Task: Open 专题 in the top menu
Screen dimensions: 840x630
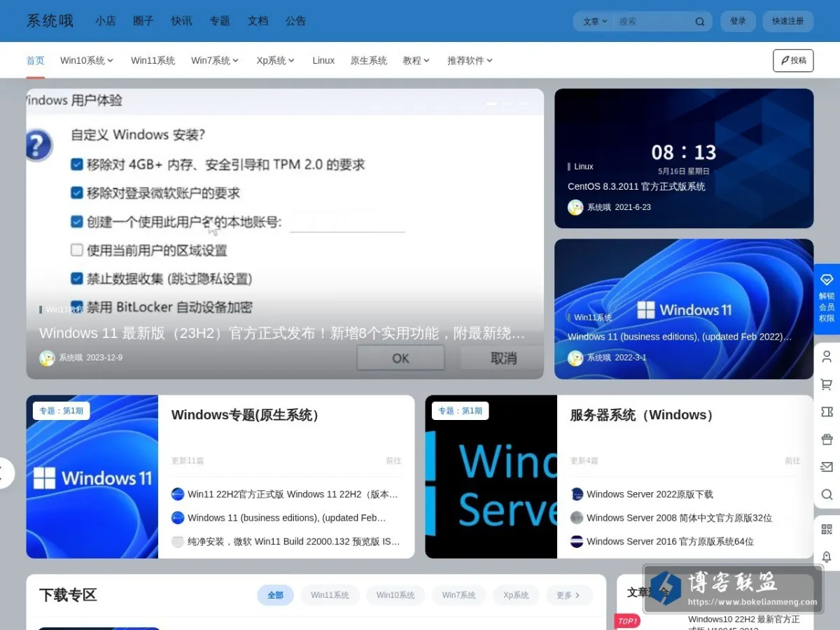Action: tap(220, 21)
